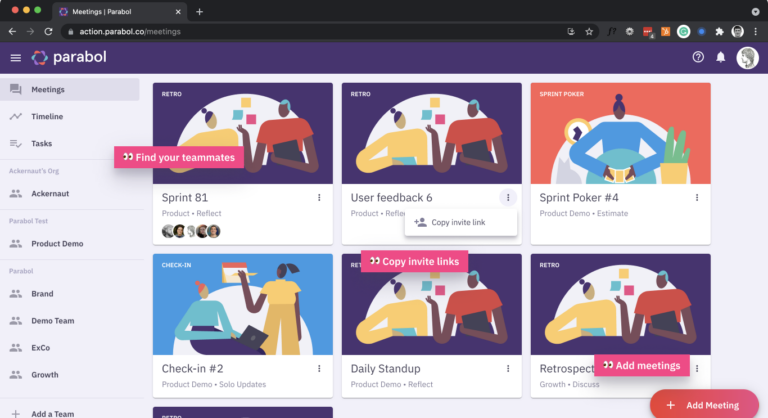
Task: Open Check-in #2 more options
Action: click(319, 369)
